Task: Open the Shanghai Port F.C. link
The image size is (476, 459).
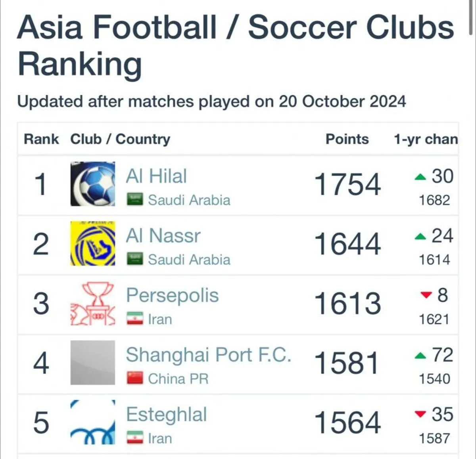Action: pyautogui.click(x=209, y=356)
